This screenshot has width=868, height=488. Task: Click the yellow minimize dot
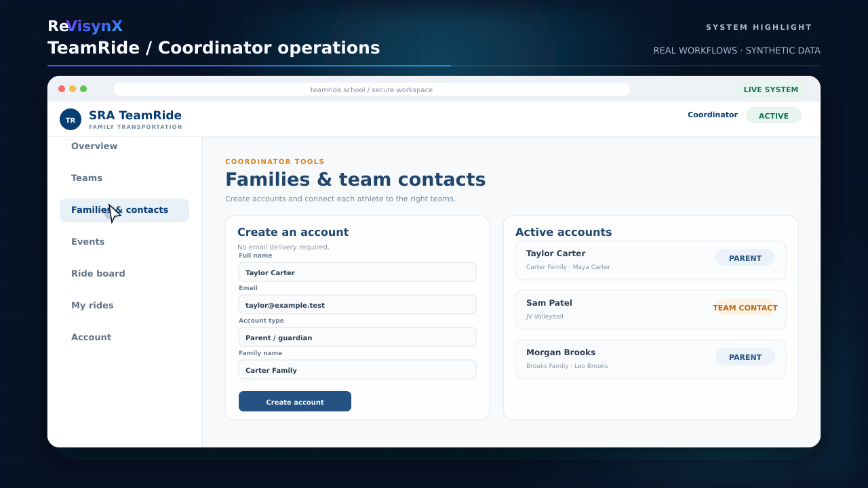(73, 89)
